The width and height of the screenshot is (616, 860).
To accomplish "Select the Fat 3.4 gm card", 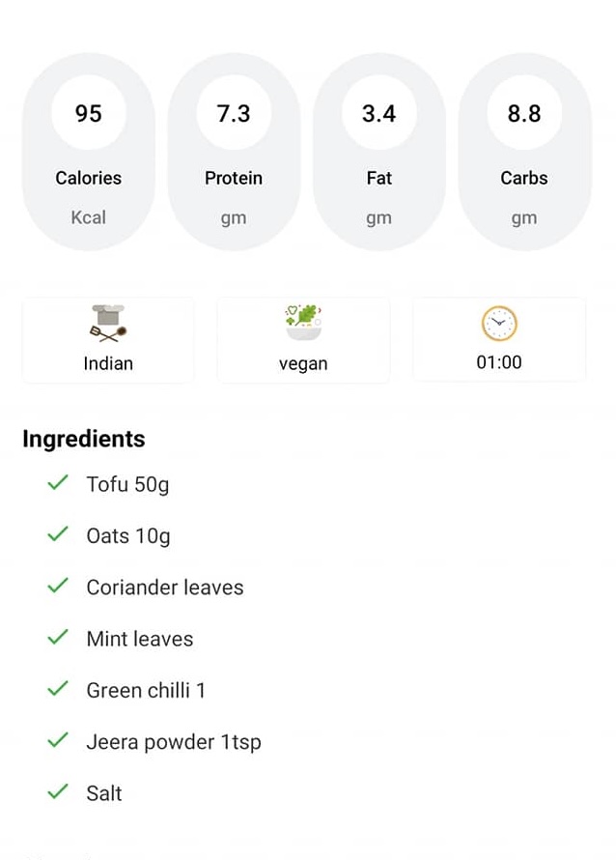I will coord(378,153).
